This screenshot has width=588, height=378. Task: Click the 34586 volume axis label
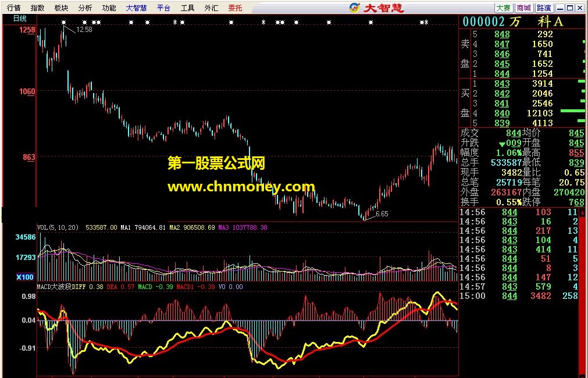click(26, 237)
